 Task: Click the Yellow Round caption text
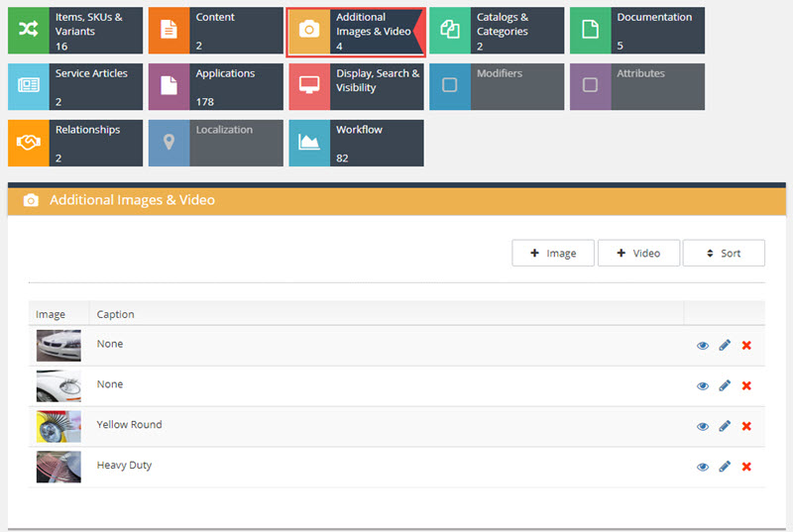130,424
